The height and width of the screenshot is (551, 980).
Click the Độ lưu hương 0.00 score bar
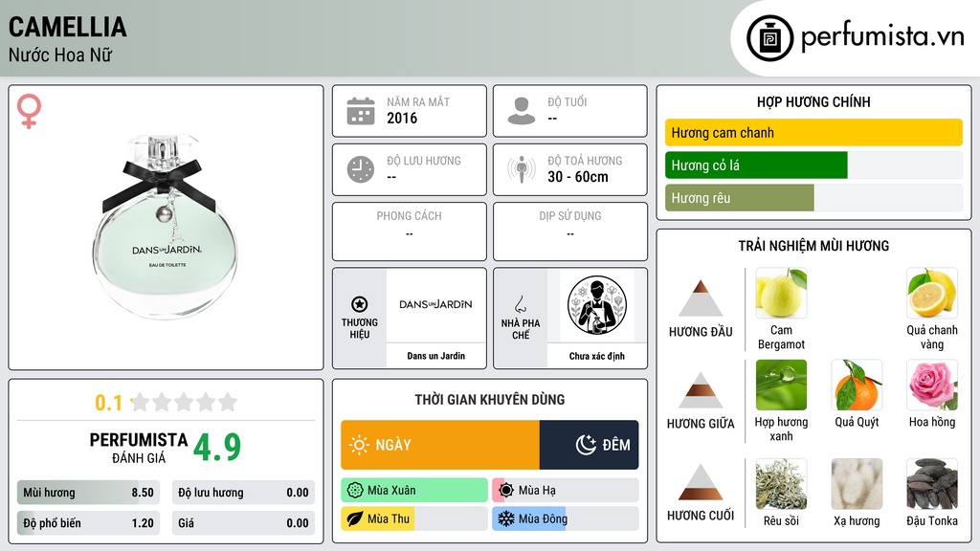(x=243, y=493)
